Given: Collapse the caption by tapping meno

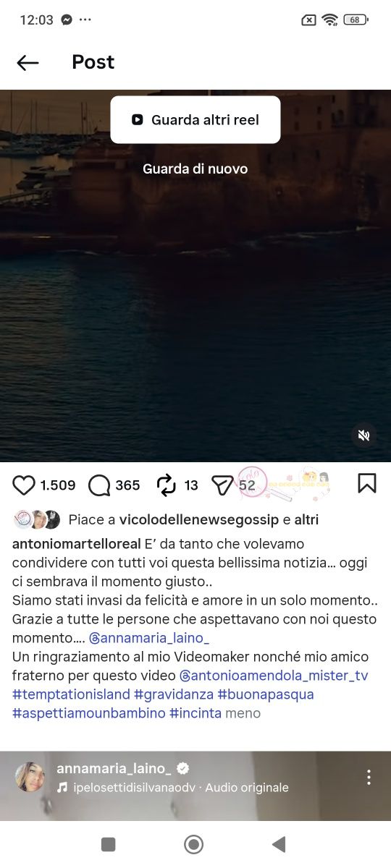Looking at the screenshot, I should click(x=243, y=713).
